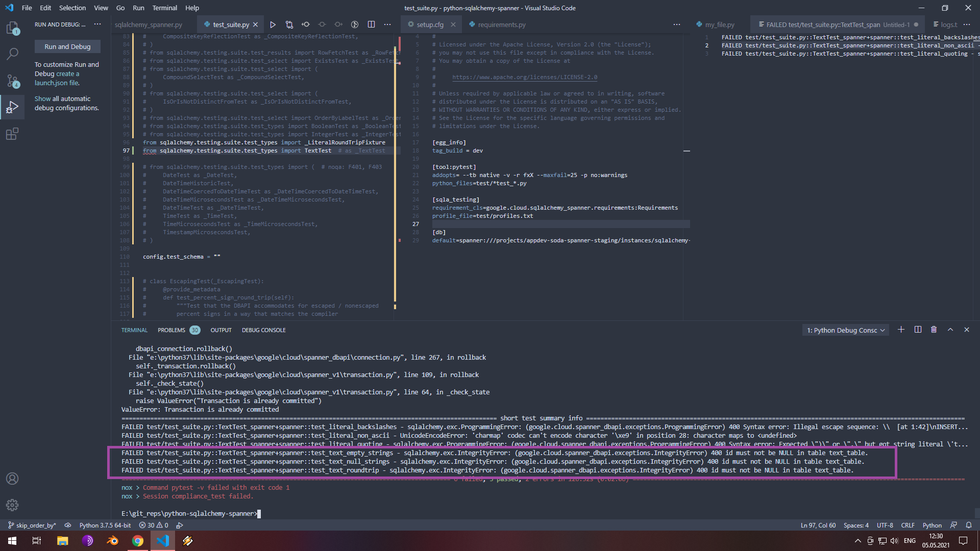Open the Explorer view in activity bar
Screen dimensions: 980x551
(12, 28)
